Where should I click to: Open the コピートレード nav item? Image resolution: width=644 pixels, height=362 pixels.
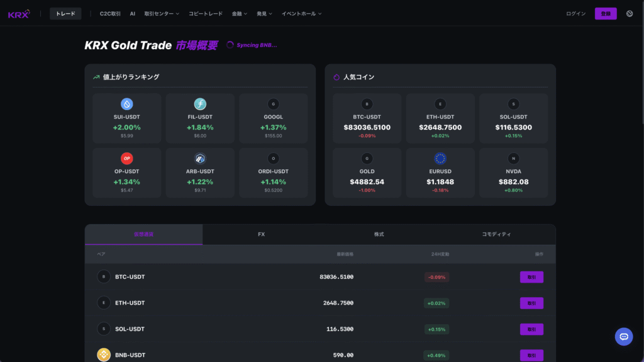coord(206,14)
